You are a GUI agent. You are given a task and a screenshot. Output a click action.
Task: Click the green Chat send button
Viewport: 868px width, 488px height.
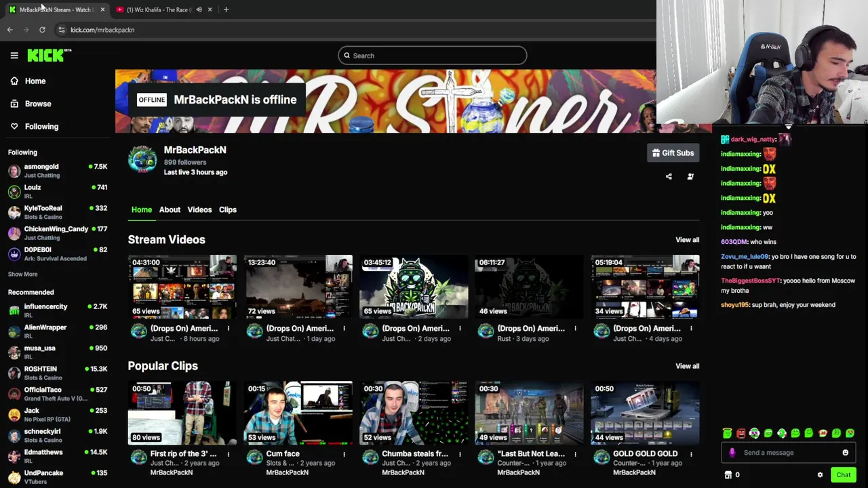pos(844,475)
